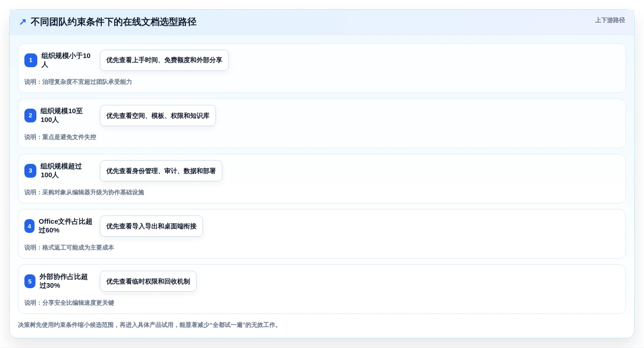Click note 格式返工可能成为主要成本
Screen dimensions: 644x348
pos(69,248)
